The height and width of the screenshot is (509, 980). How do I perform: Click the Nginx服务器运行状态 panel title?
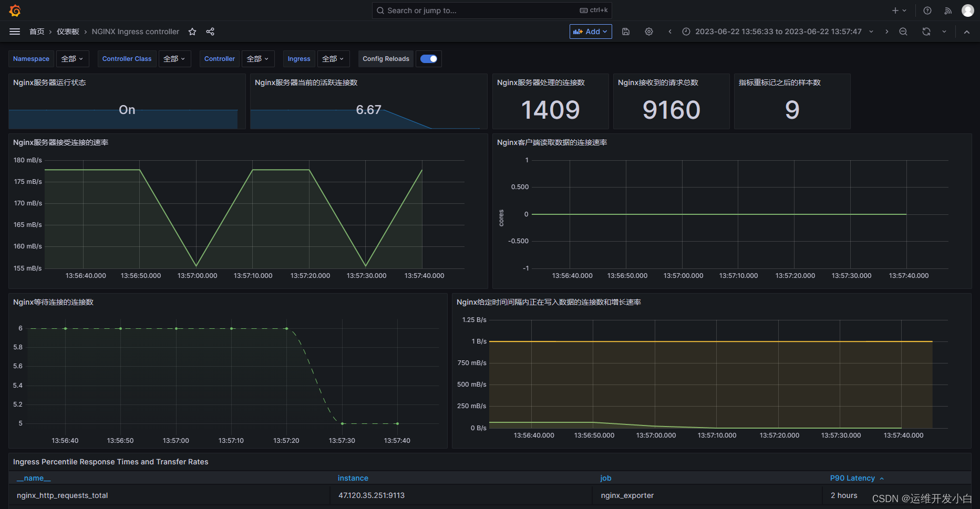(x=49, y=82)
